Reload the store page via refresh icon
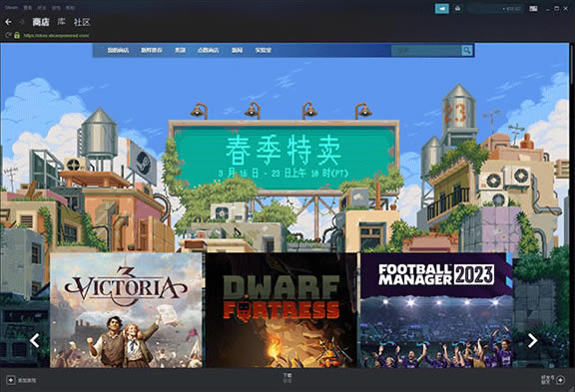 coord(8,35)
